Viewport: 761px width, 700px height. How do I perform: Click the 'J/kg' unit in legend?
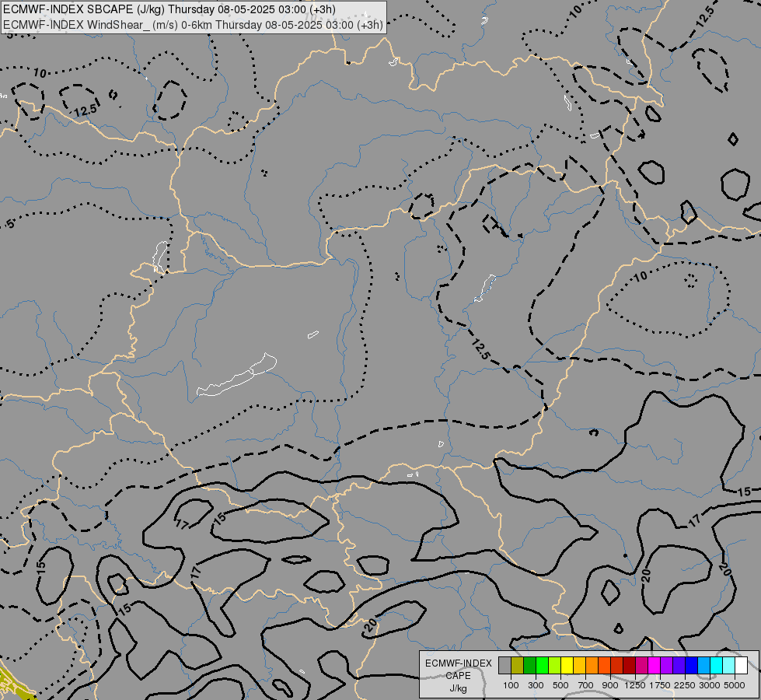pyautogui.click(x=459, y=689)
